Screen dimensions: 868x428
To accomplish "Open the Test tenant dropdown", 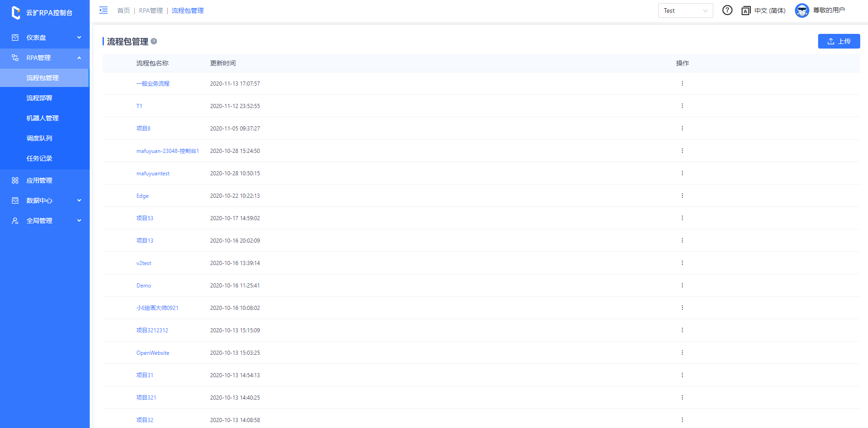I will (685, 11).
